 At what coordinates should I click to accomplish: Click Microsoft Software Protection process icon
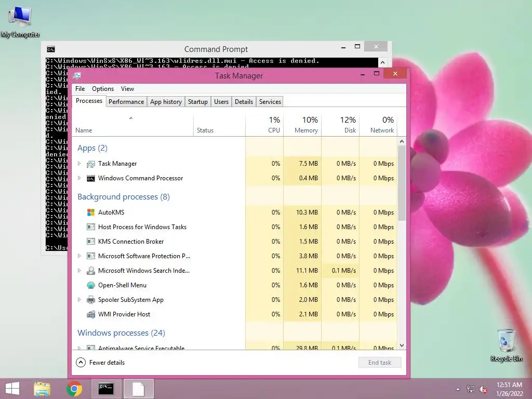point(90,256)
